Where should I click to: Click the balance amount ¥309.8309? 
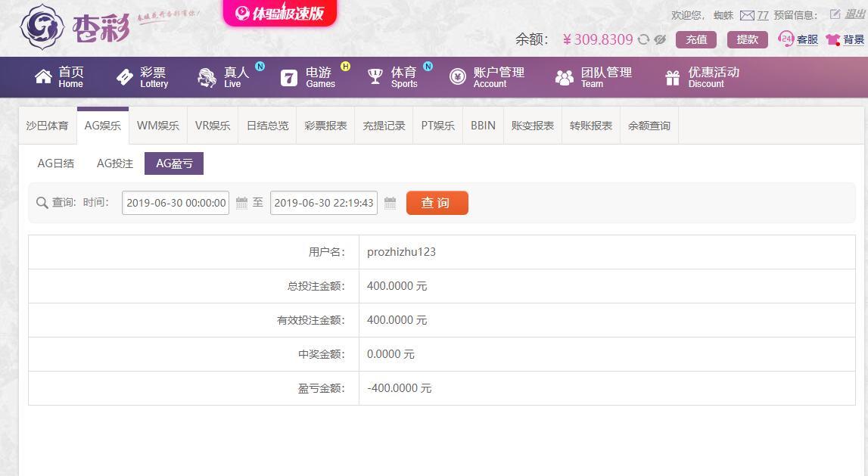597,39
